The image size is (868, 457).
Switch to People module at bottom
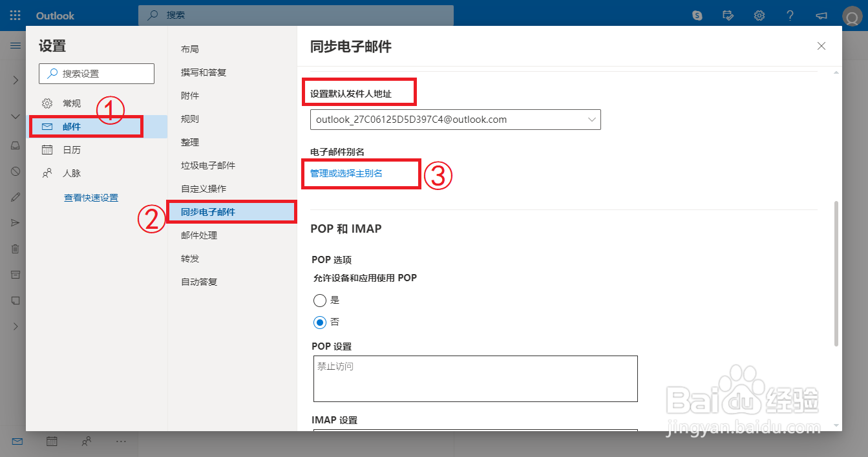[x=86, y=441]
